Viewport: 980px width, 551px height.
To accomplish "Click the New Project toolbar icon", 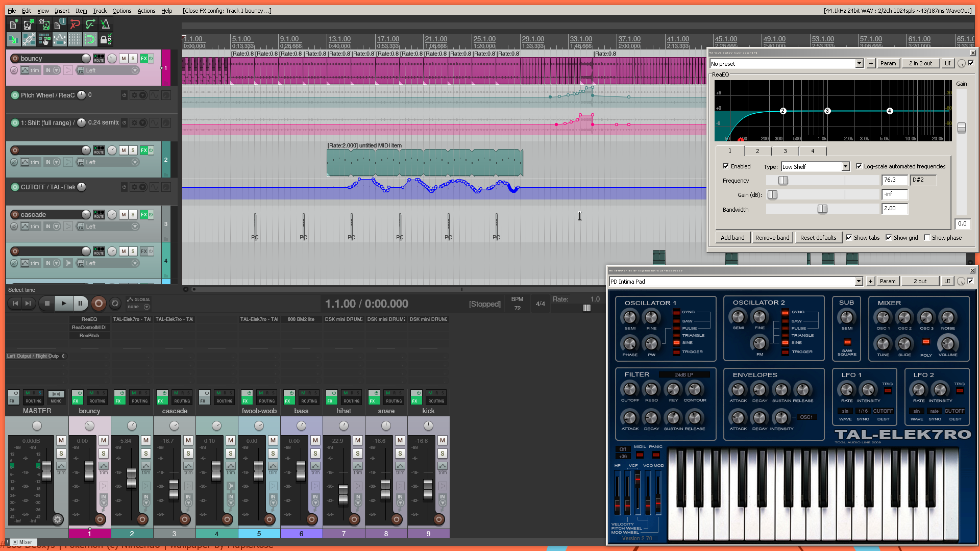I will [14, 24].
